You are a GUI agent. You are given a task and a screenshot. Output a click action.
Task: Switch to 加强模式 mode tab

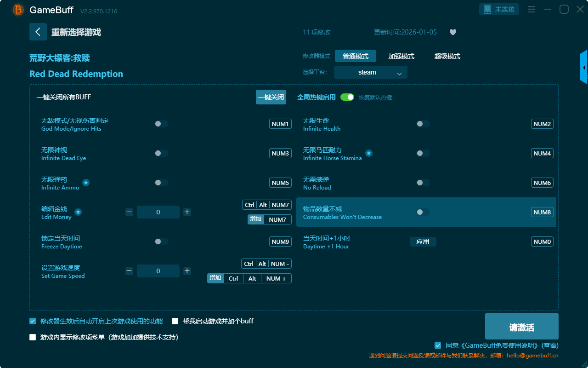point(401,56)
